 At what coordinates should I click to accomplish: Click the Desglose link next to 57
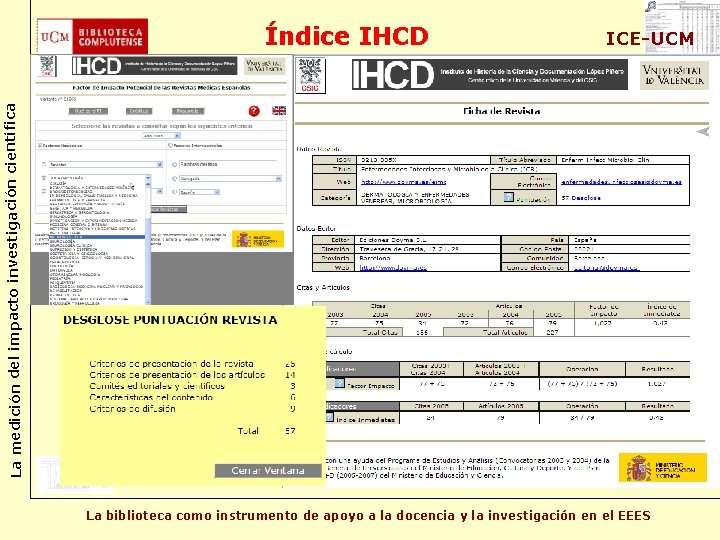pyautogui.click(x=586, y=198)
